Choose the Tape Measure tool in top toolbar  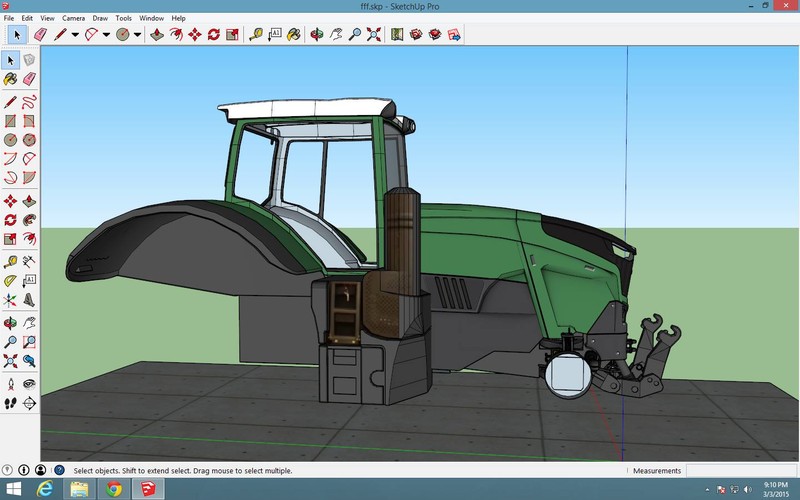[255, 34]
